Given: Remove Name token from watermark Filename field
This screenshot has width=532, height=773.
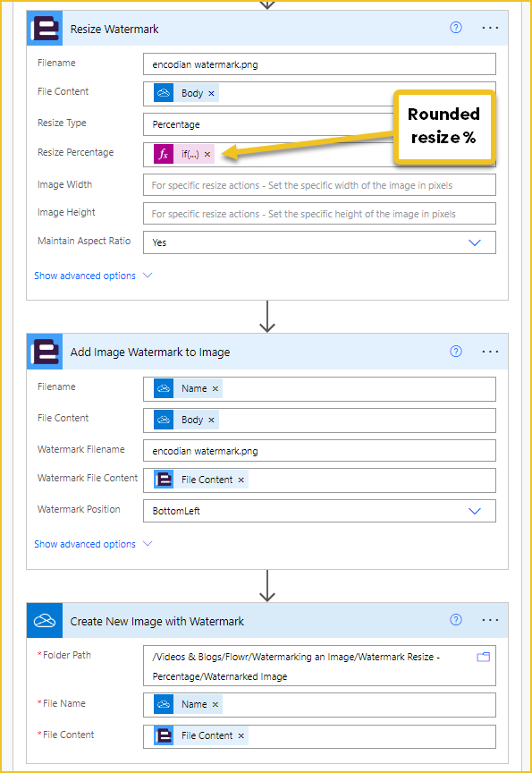Looking at the screenshot, I should [215, 388].
